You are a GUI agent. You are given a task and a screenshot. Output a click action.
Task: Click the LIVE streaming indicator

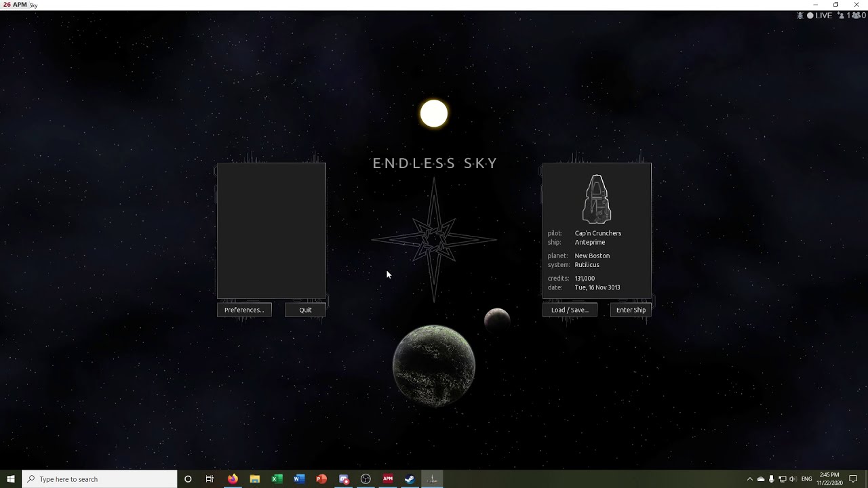coord(819,15)
